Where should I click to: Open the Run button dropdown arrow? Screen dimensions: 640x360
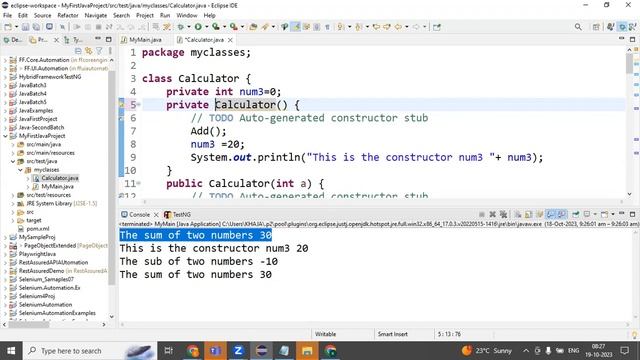(207, 27)
